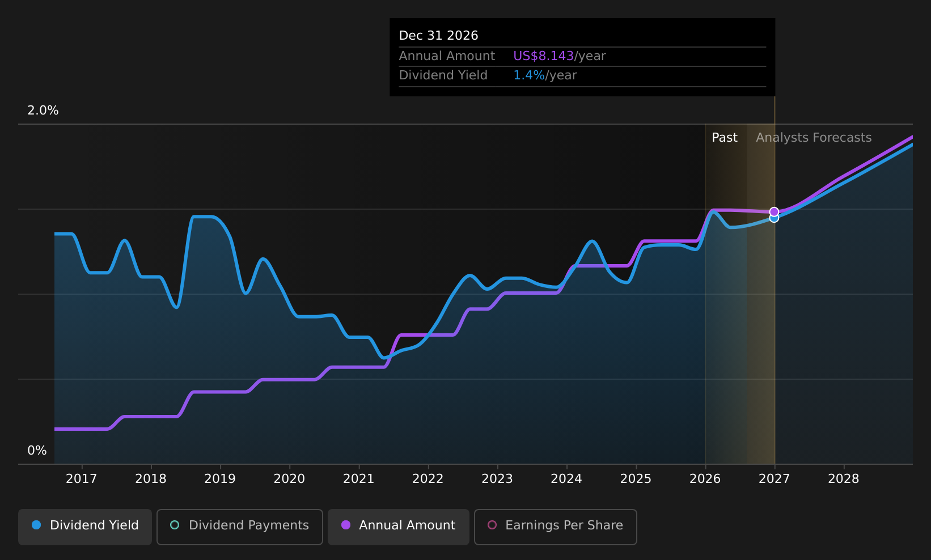Click the tooltip Dividend Yield row label

443,75
